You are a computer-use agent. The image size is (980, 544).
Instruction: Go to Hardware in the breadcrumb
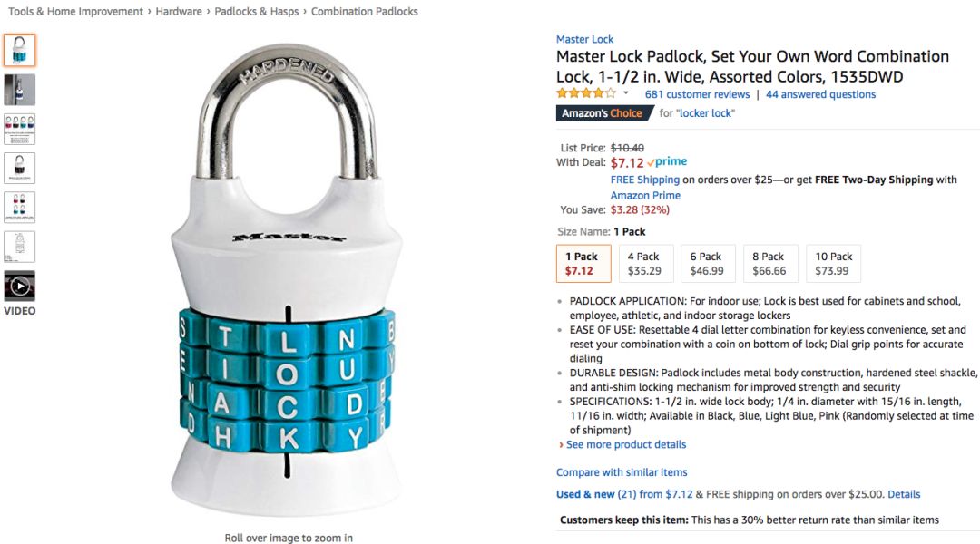pos(179,12)
